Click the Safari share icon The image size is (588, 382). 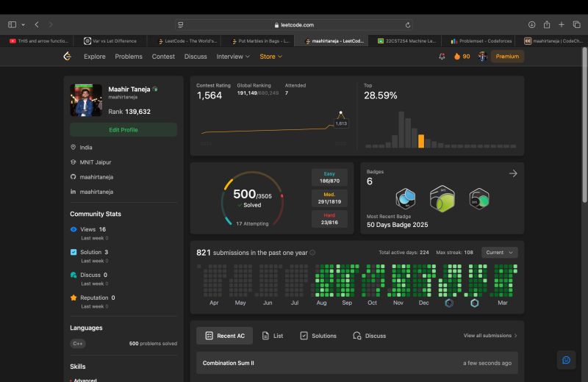tap(547, 24)
